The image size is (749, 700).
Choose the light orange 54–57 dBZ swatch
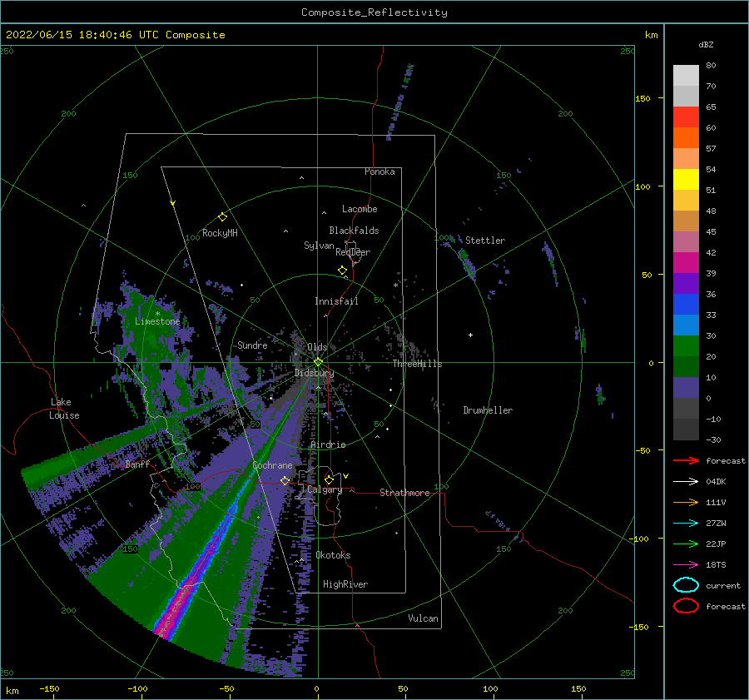click(686, 159)
